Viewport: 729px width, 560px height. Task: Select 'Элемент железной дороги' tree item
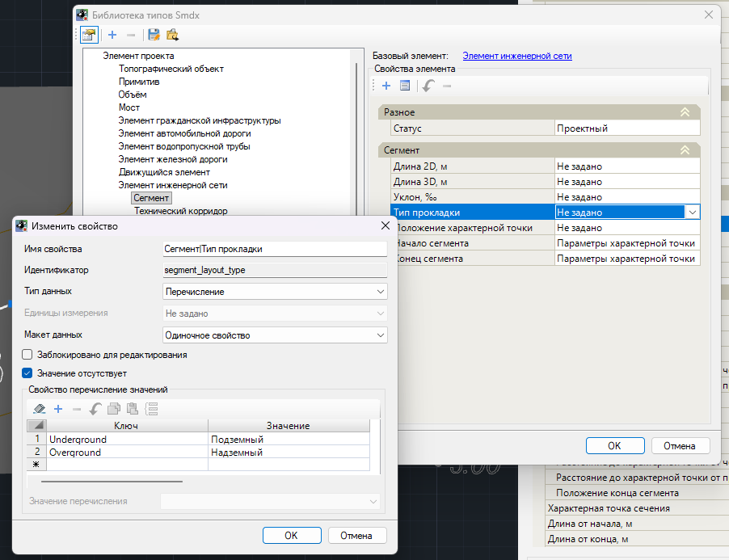(x=172, y=159)
